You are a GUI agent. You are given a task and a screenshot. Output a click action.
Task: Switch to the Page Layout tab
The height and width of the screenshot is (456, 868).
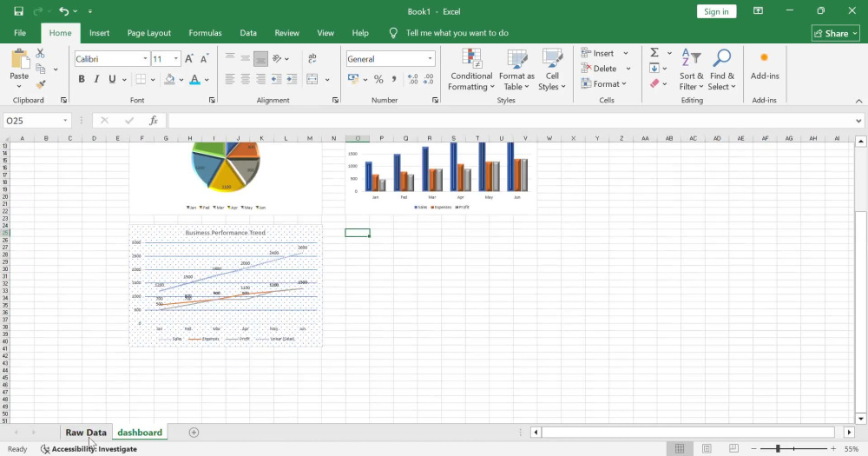[149, 33]
